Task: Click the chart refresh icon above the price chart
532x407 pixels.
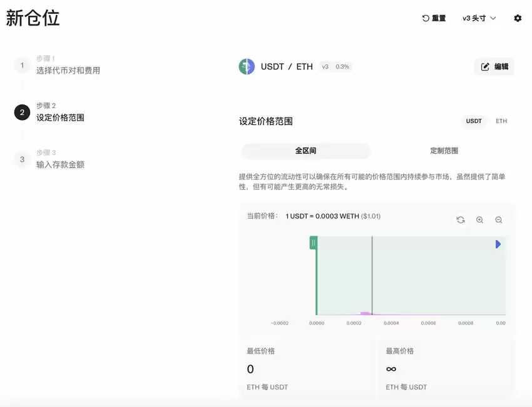Action: point(461,220)
